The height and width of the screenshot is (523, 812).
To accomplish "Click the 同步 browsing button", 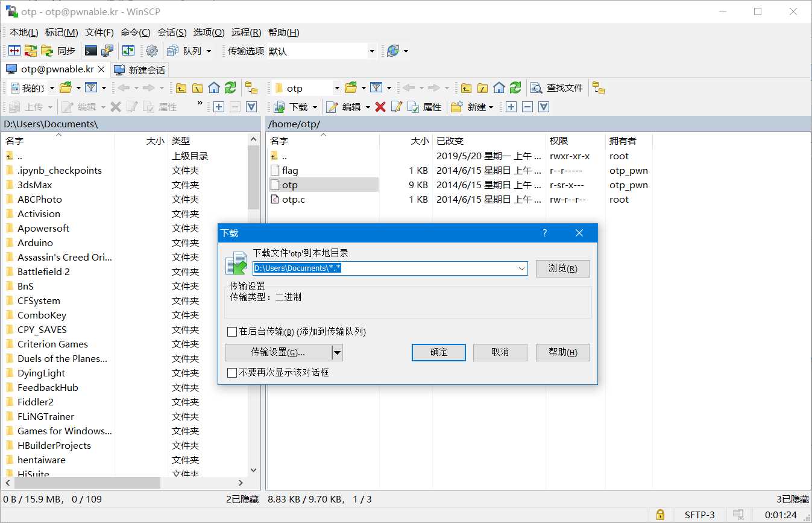I will (x=58, y=51).
